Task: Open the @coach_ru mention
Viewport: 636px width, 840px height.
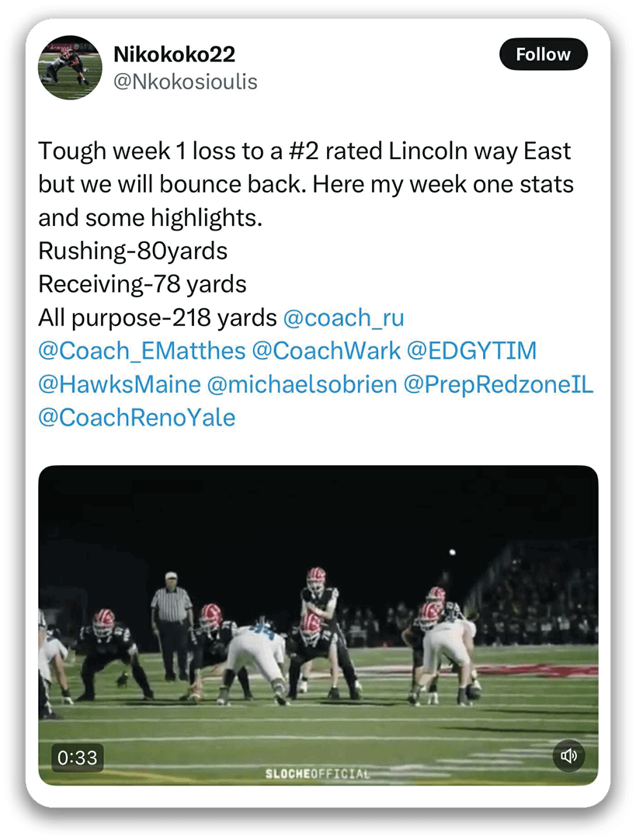Action: pyautogui.click(x=344, y=318)
